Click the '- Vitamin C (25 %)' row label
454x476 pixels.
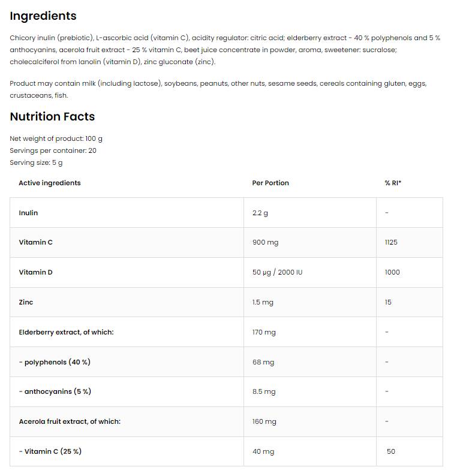(50, 451)
